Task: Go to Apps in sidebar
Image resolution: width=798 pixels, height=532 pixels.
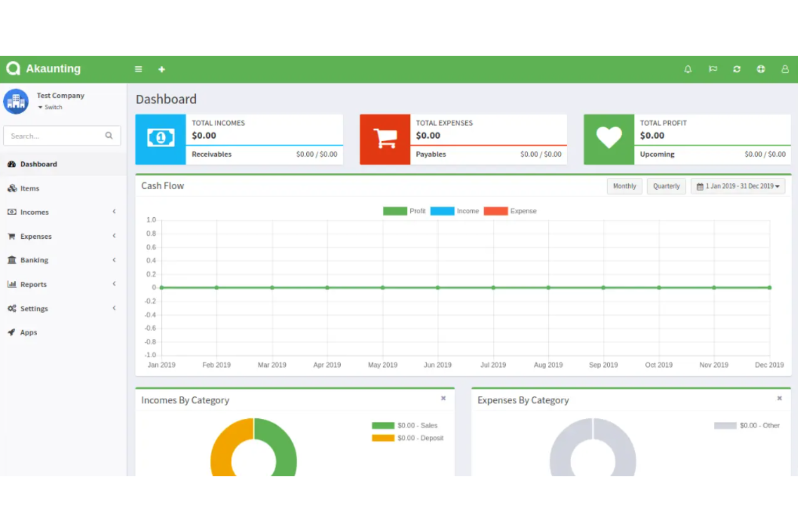Action: pos(29,333)
